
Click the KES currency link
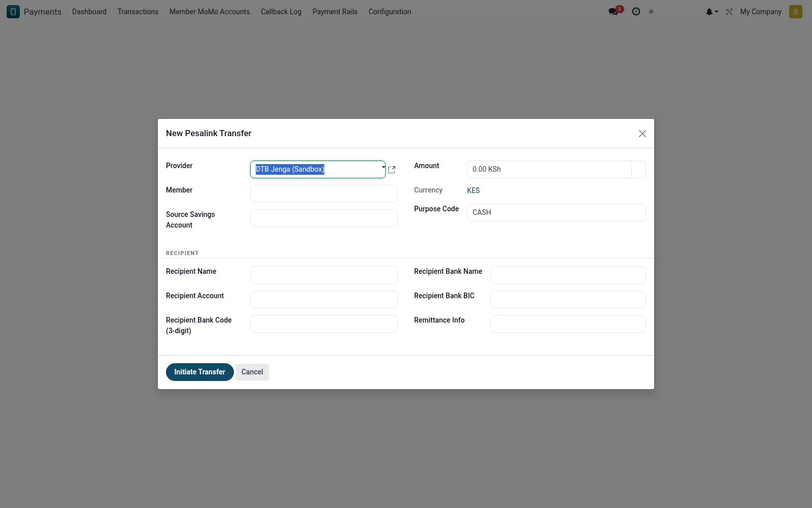pos(473,190)
